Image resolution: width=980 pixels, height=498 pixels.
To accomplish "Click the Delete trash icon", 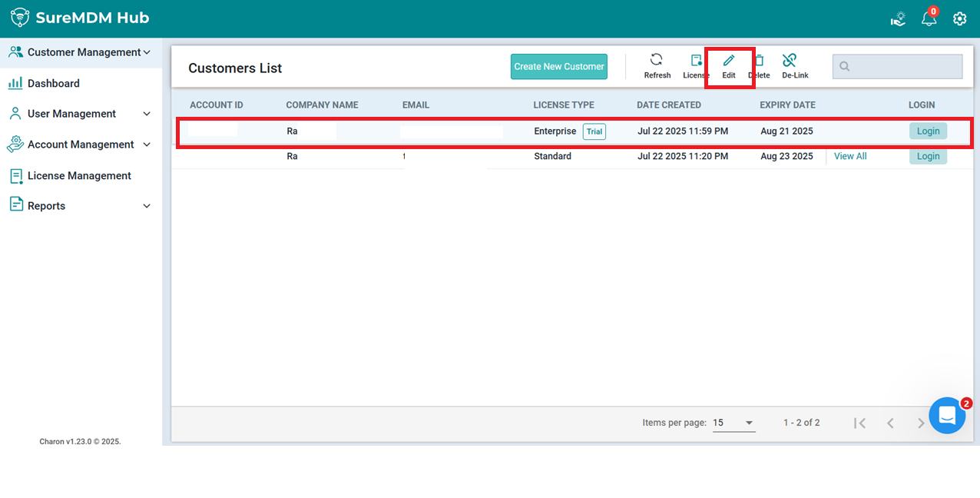I will pos(759,61).
